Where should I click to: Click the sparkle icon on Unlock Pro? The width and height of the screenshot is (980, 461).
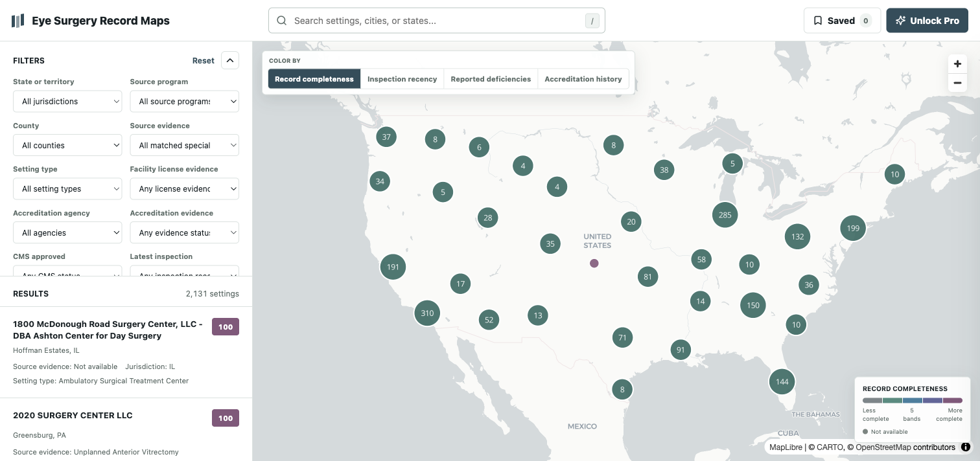900,21
